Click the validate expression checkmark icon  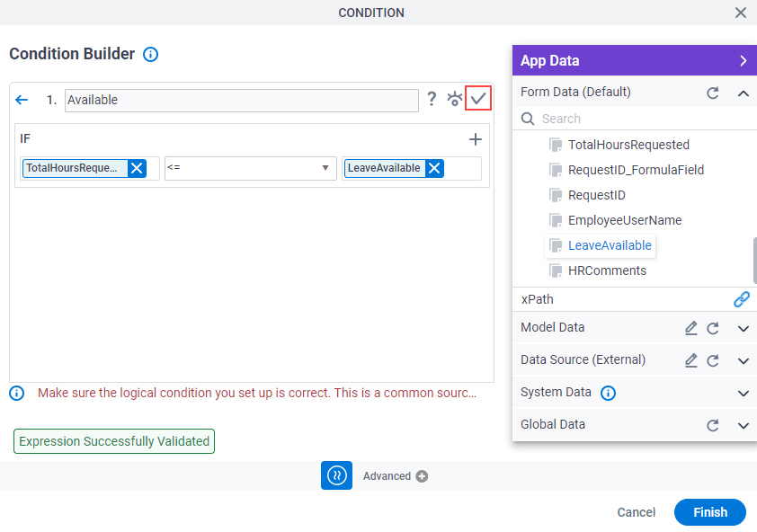point(478,99)
